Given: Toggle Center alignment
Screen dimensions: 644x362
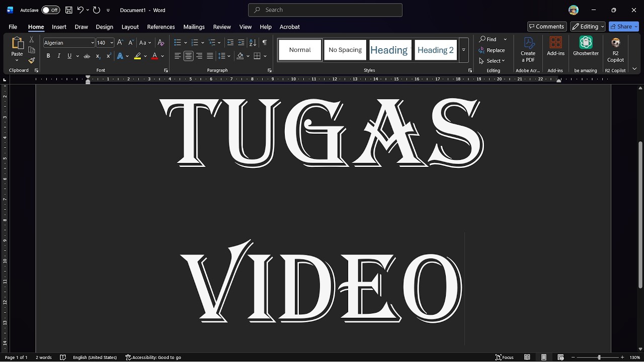Looking at the screenshot, I should [189, 56].
